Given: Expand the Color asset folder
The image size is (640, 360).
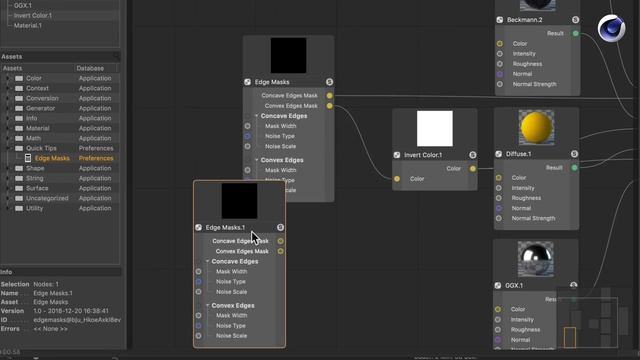Looking at the screenshot, I should coord(8,78).
